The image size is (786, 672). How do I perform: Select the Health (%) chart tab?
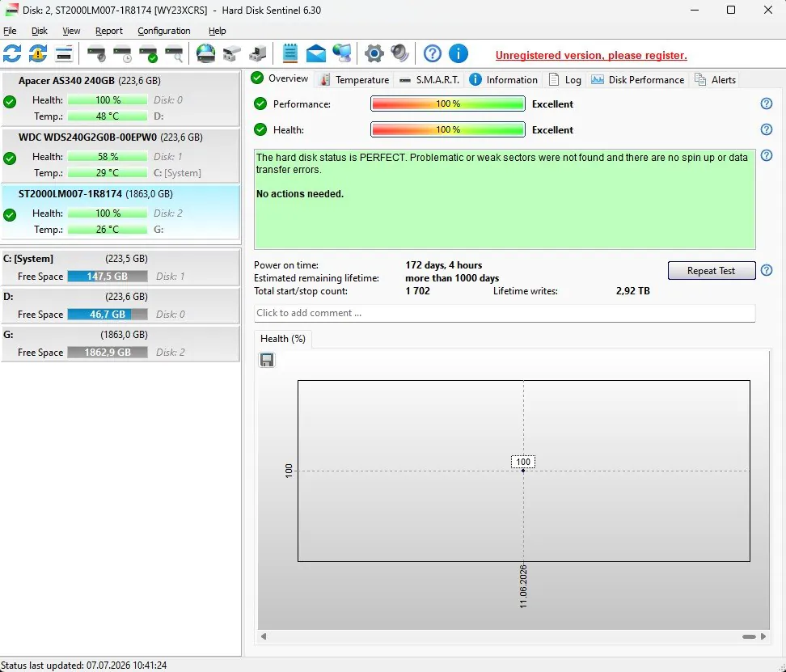(283, 339)
